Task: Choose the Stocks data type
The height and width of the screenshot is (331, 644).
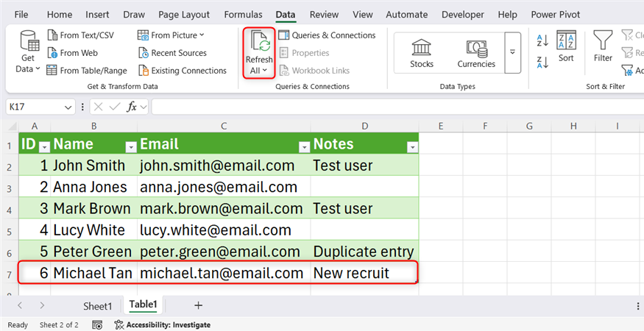Action: [422, 54]
